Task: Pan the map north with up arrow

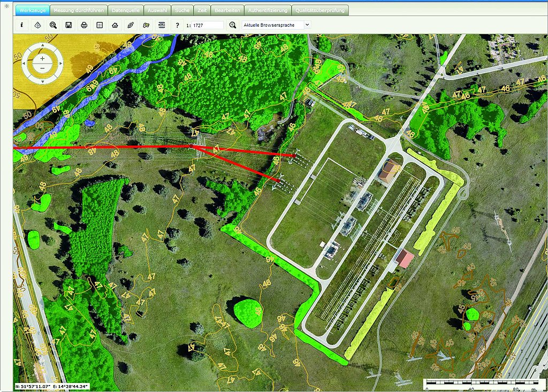Action: coord(42,45)
